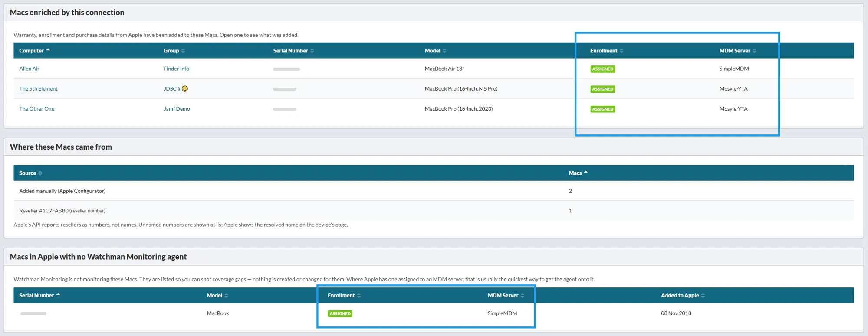868x336 pixels.
Task: Select Mosyle-YTA in The 5th Element row
Action: coord(733,88)
